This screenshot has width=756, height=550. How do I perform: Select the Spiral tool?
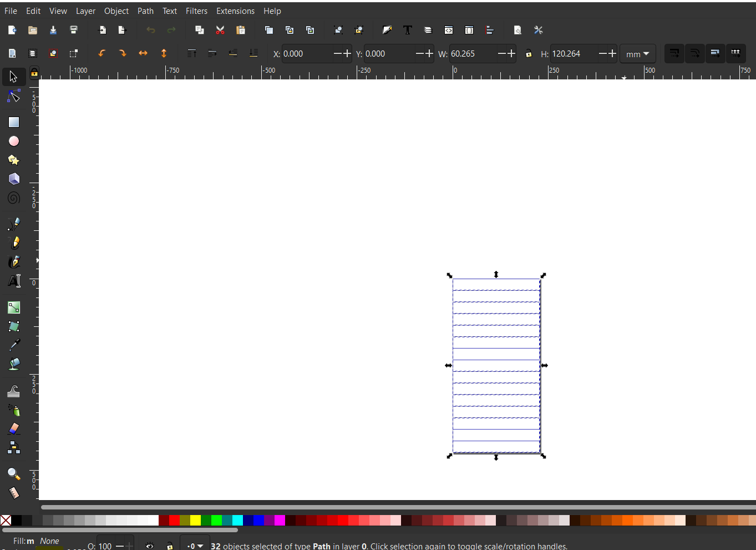[14, 198]
